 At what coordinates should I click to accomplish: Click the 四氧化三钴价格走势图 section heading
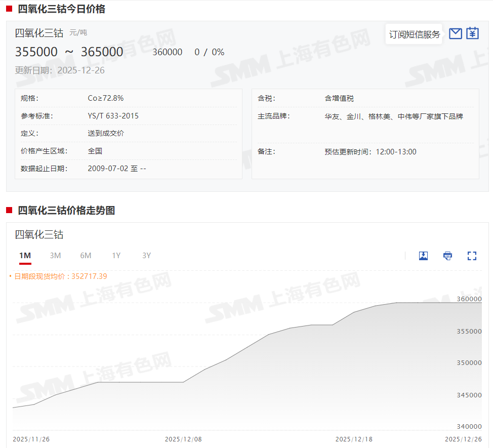66,211
